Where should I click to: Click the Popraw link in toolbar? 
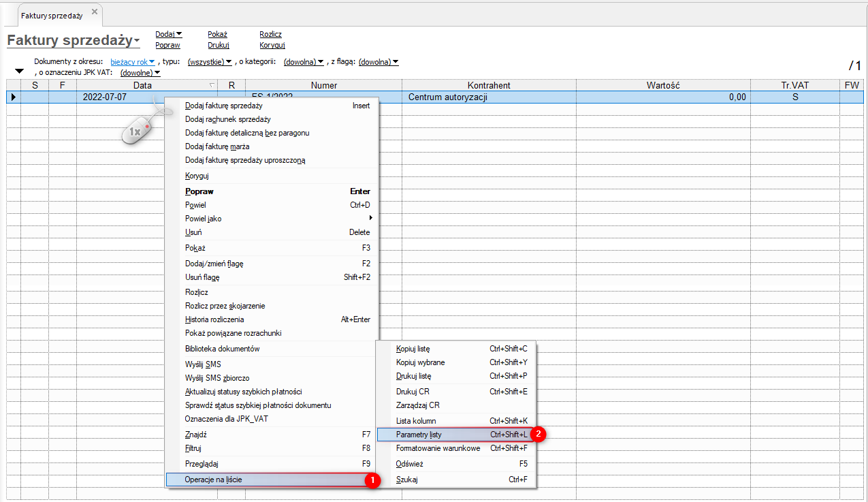click(167, 45)
